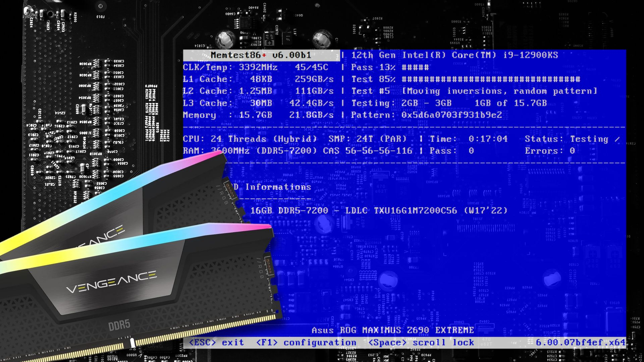Click the Asus ROG MAXIMUS Z690 EXTREME text
The width and height of the screenshot is (644, 362).
392,330
